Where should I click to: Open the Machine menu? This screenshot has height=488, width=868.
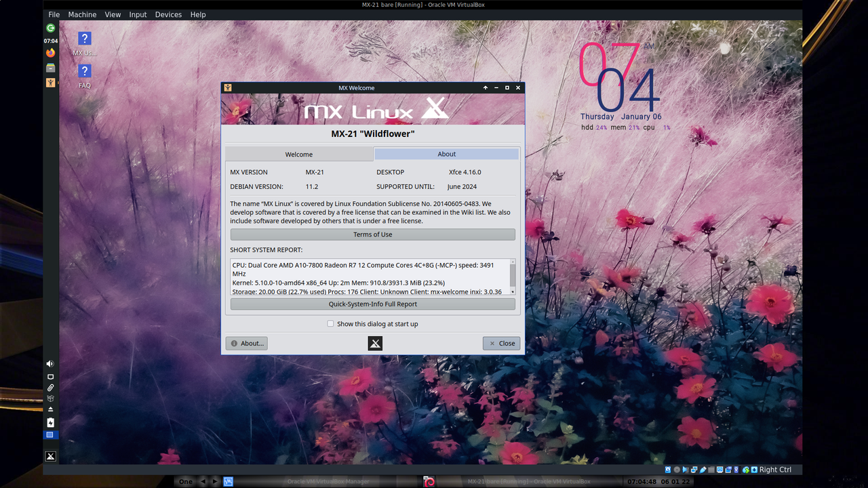tap(82, 14)
